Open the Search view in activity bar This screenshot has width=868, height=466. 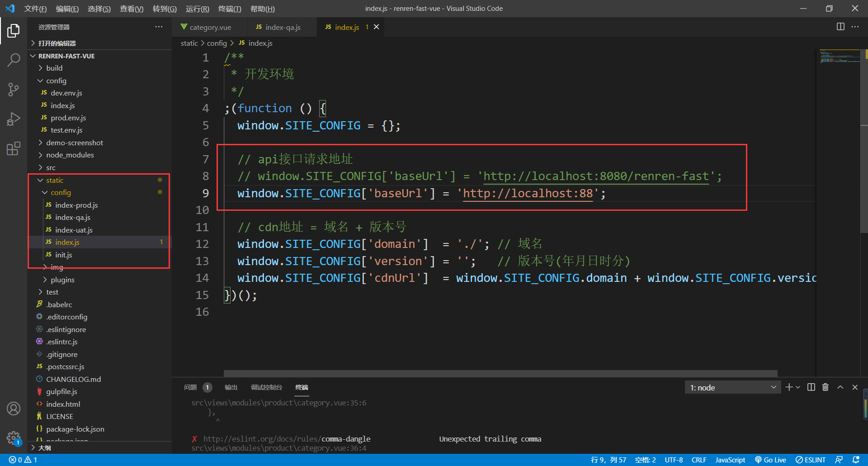point(14,60)
